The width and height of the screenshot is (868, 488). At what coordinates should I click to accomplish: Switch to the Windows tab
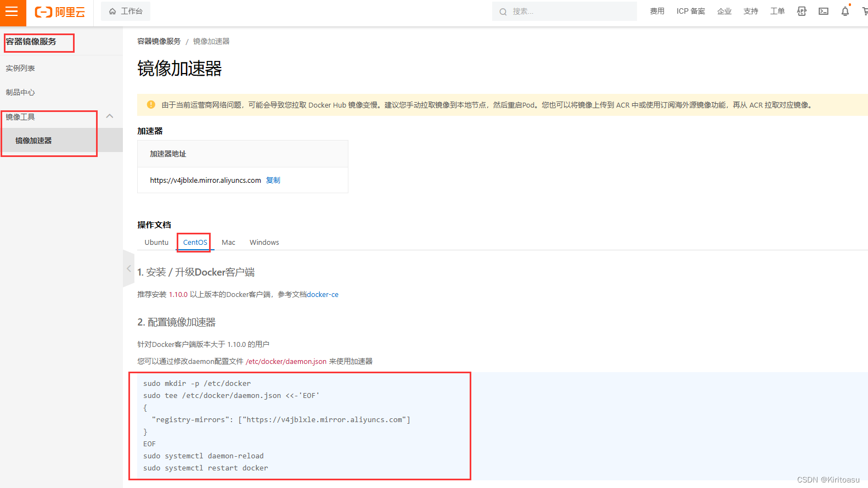tap(264, 242)
